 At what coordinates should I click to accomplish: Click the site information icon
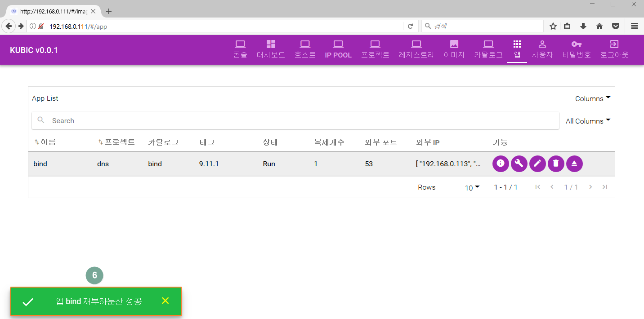tap(33, 27)
